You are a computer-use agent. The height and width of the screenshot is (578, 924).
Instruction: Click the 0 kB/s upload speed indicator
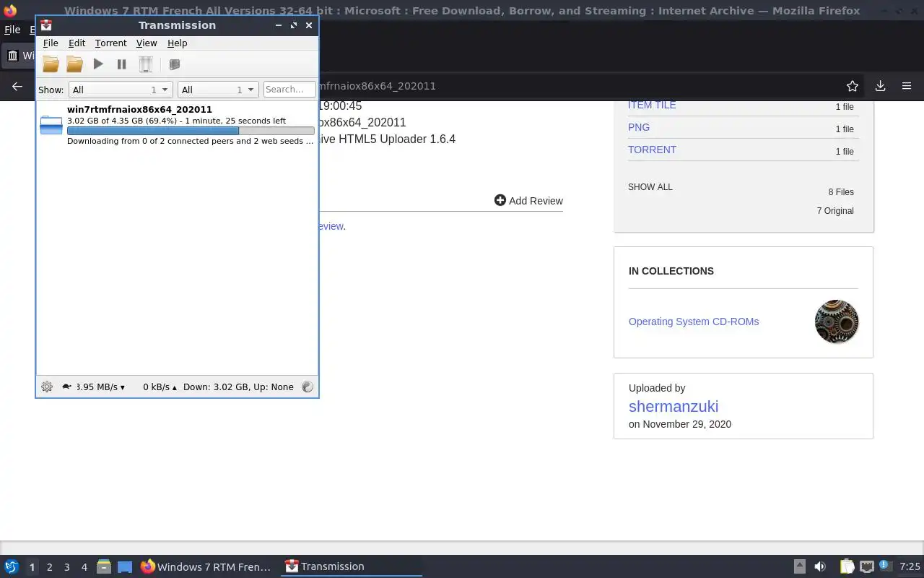(160, 387)
